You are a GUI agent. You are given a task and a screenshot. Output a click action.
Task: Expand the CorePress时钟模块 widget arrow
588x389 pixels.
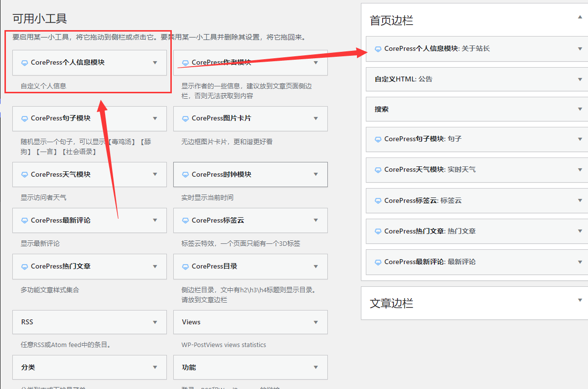316,174
